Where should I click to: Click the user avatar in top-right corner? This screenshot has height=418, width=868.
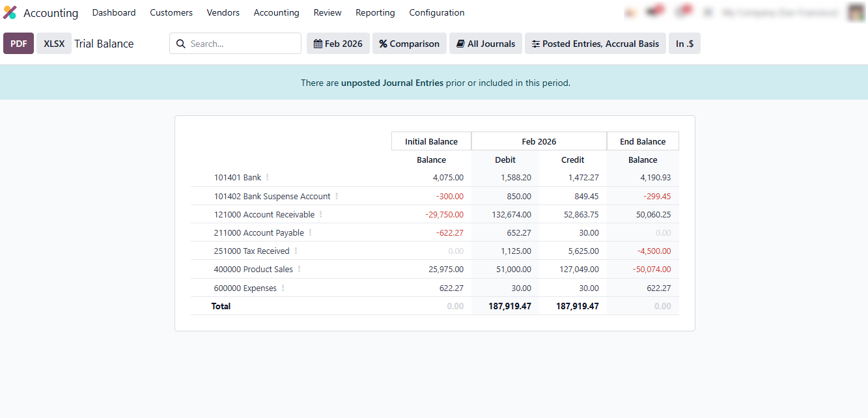pos(856,12)
